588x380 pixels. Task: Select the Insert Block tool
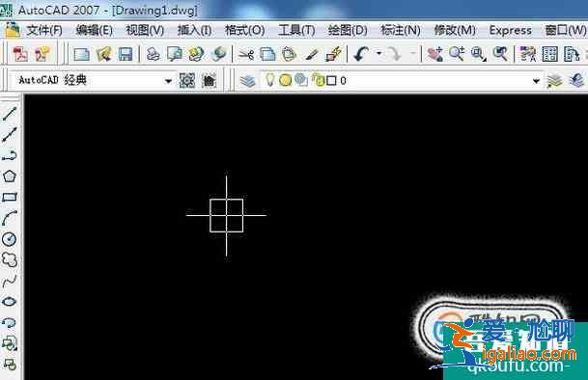(10, 343)
